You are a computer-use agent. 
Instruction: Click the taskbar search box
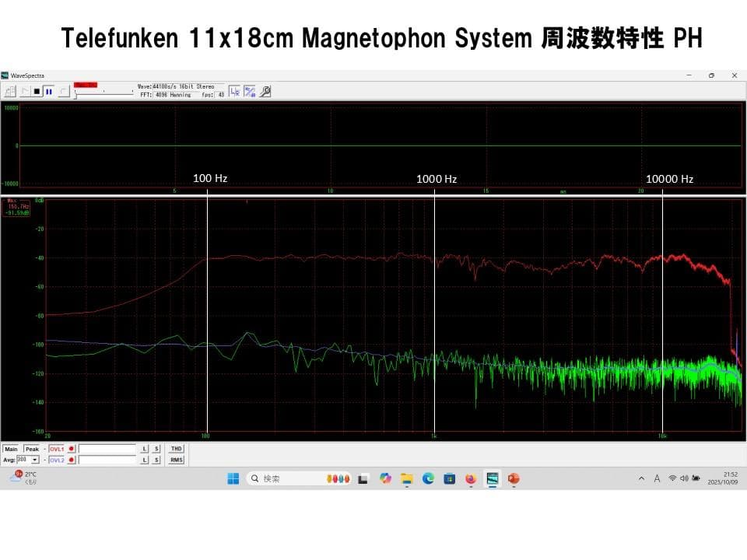pos(299,478)
